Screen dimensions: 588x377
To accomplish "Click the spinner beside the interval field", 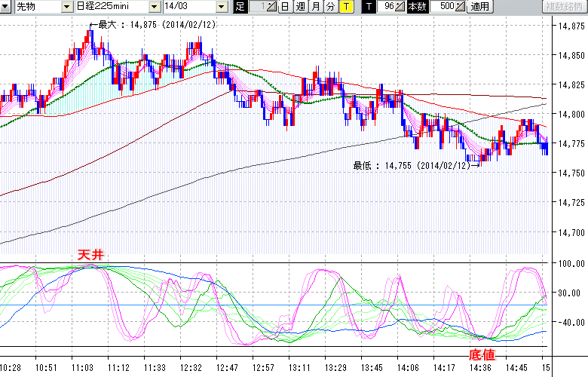I will pos(272,7).
